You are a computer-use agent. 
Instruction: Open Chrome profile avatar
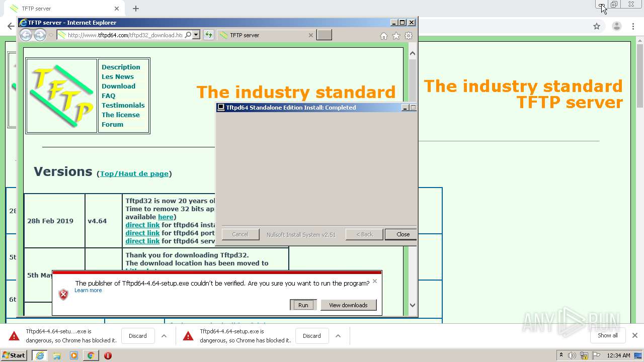tap(616, 26)
